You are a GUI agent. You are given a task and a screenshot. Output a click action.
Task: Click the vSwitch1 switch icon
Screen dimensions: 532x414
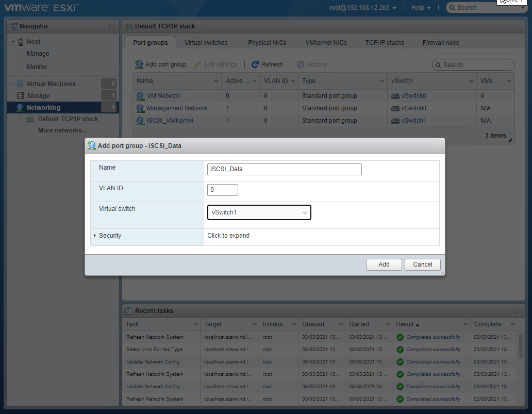(395, 121)
